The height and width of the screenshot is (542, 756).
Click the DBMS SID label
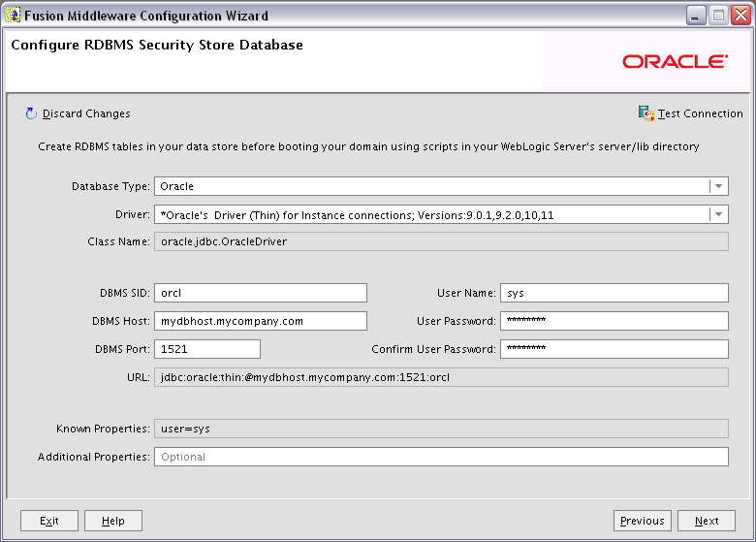click(x=125, y=293)
